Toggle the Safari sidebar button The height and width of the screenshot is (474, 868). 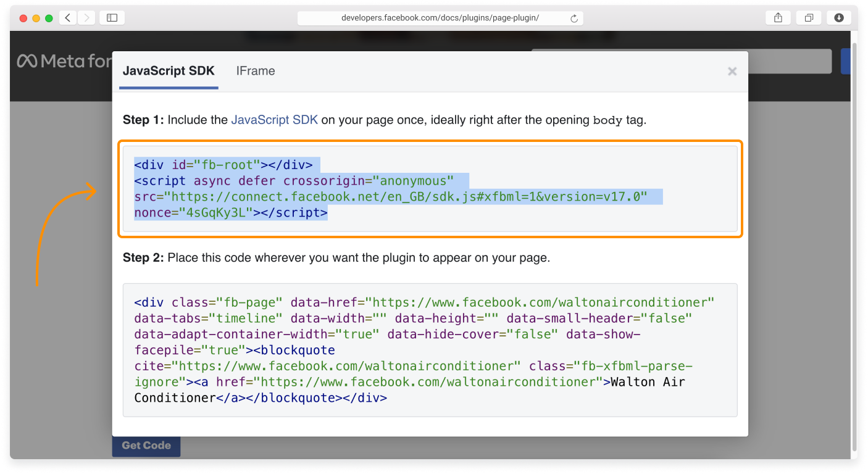(x=112, y=18)
